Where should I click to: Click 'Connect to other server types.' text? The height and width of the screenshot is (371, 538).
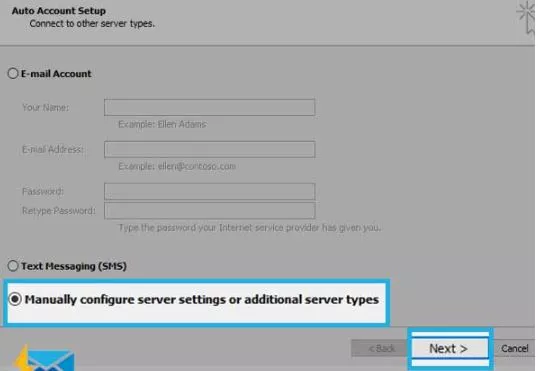[92, 24]
